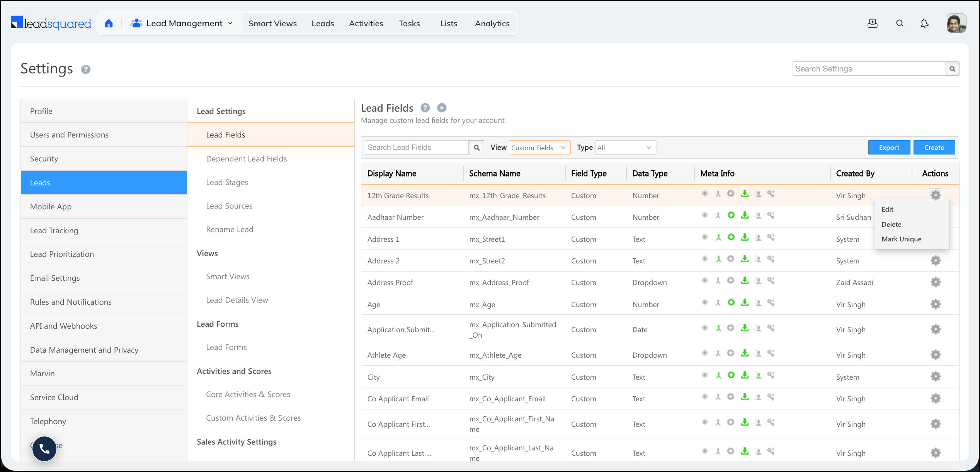The image size is (980, 472).
Task: Click the asterisk mandatory icon in Age row
Action: pos(705,302)
